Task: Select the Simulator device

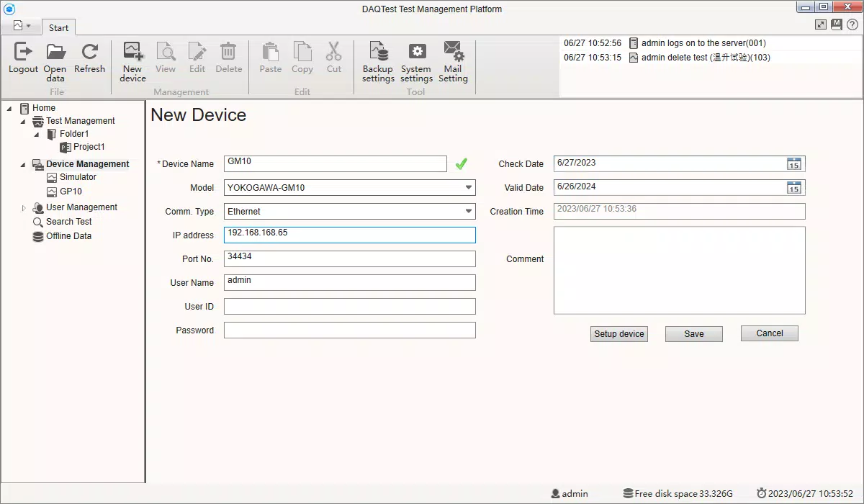Action: click(78, 177)
